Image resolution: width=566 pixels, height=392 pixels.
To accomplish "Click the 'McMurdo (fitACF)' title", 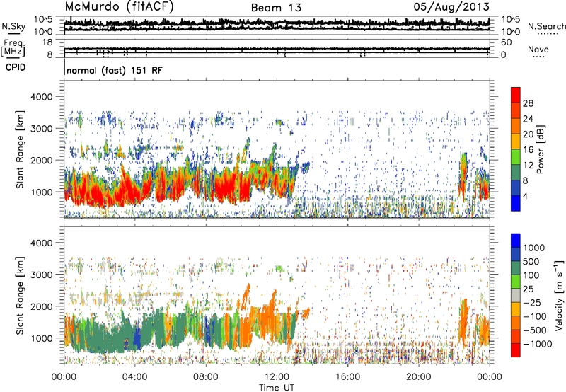I will [x=119, y=6].
